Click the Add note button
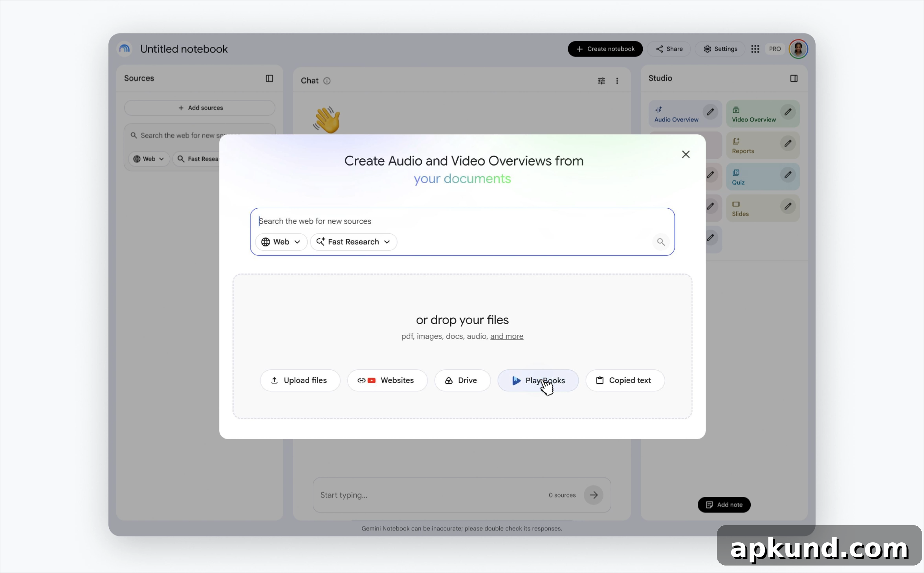 point(724,505)
